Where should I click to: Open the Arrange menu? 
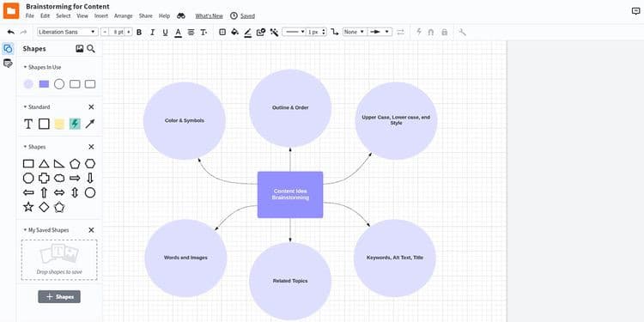click(x=123, y=16)
